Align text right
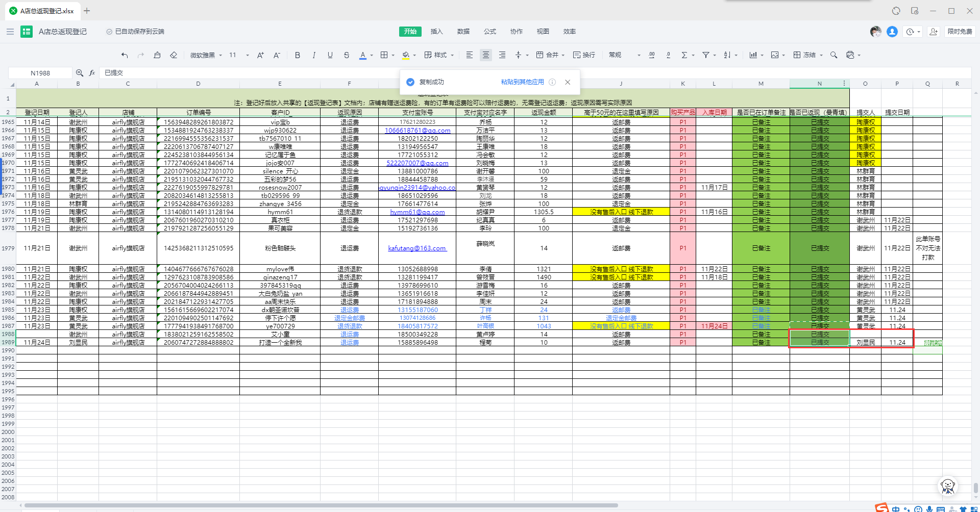Screen dimensions: 980x512 (502, 55)
